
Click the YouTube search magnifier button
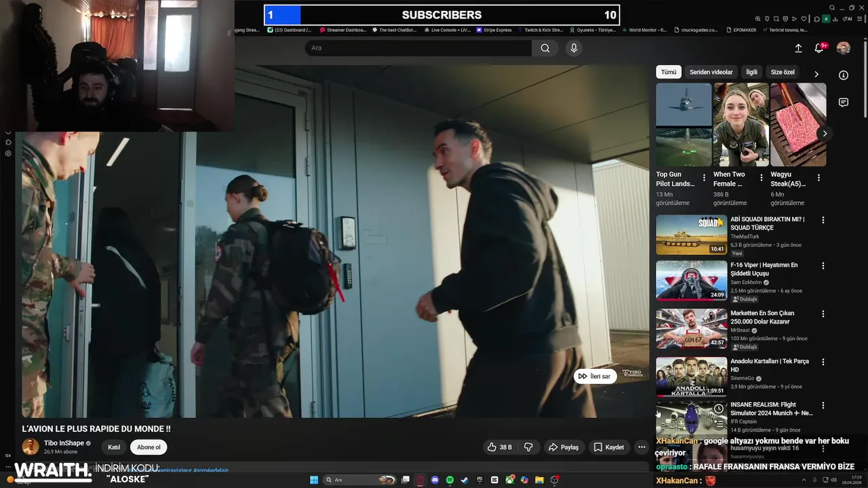click(545, 48)
